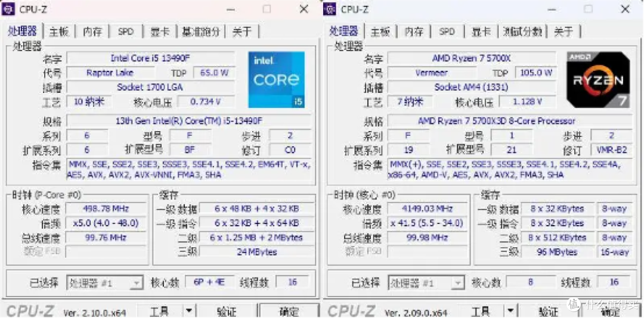Viewport: 644px width, 318px height.
Task: Click name field AMD Ryzen 7 5700X
Action: (472, 58)
